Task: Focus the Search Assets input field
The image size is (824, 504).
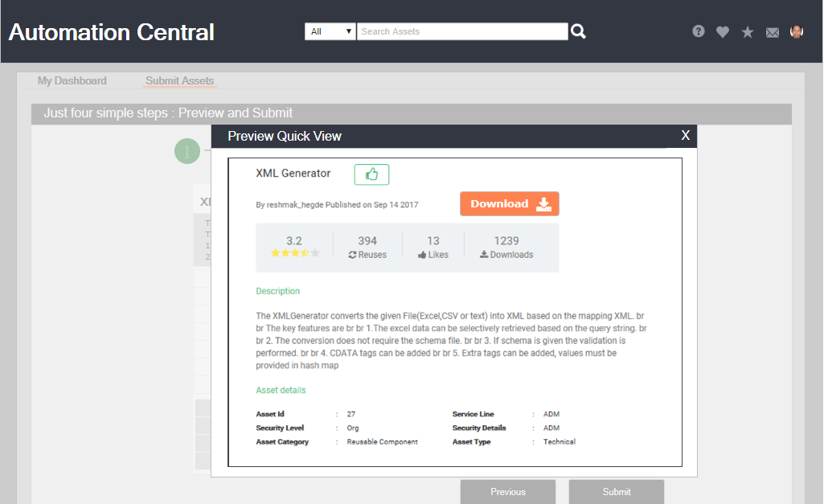Action: (462, 31)
